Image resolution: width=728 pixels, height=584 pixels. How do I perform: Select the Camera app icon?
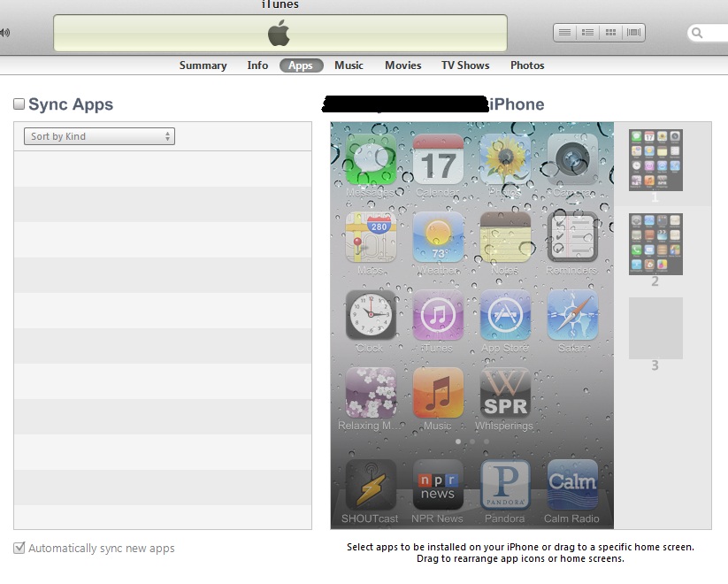tap(572, 159)
